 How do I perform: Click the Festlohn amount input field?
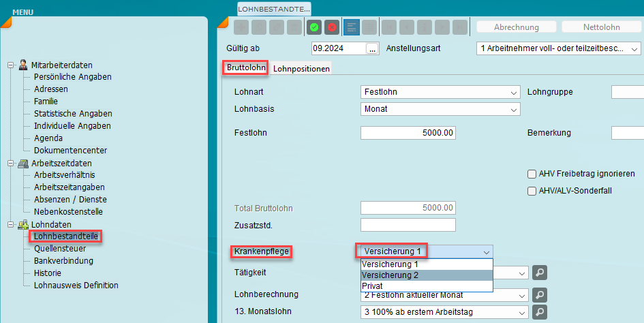tap(408, 133)
